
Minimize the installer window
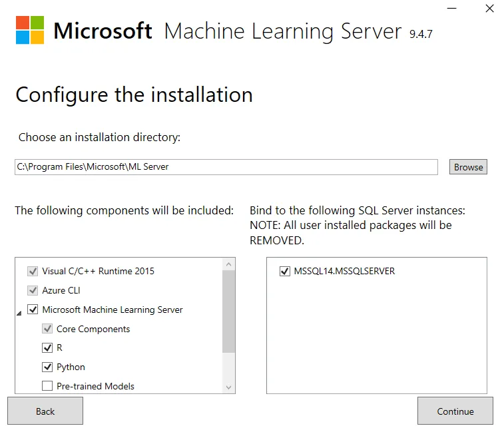(x=451, y=9)
